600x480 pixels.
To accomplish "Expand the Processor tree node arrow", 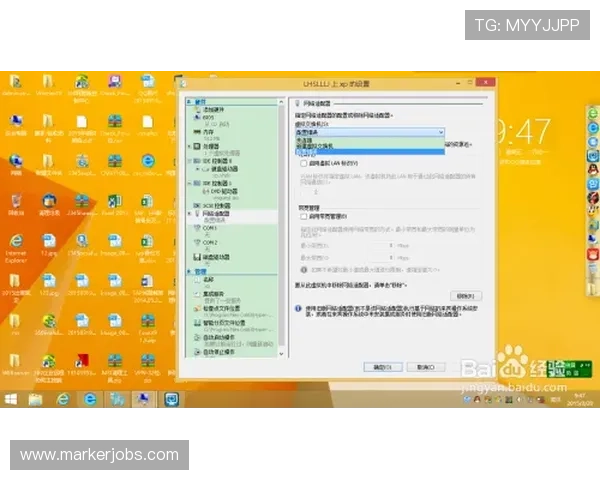I will pyautogui.click(x=189, y=147).
